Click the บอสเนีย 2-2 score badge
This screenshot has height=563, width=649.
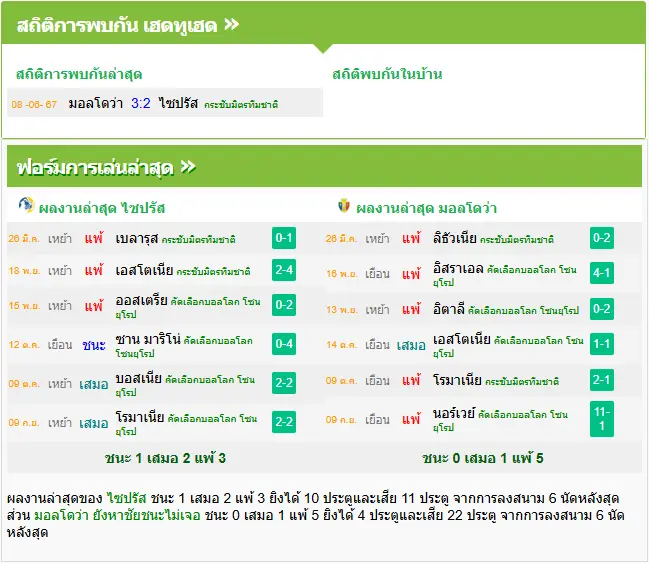pos(284,383)
